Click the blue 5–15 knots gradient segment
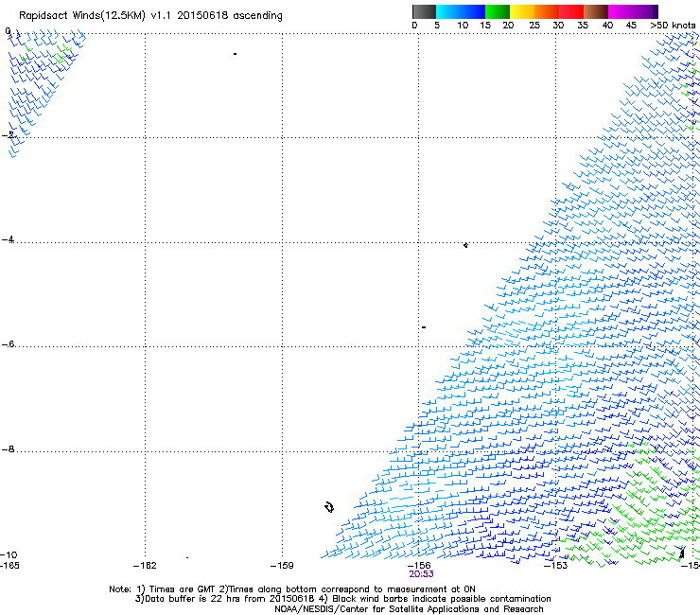This screenshot has height=615, width=700. pyautogui.click(x=461, y=11)
